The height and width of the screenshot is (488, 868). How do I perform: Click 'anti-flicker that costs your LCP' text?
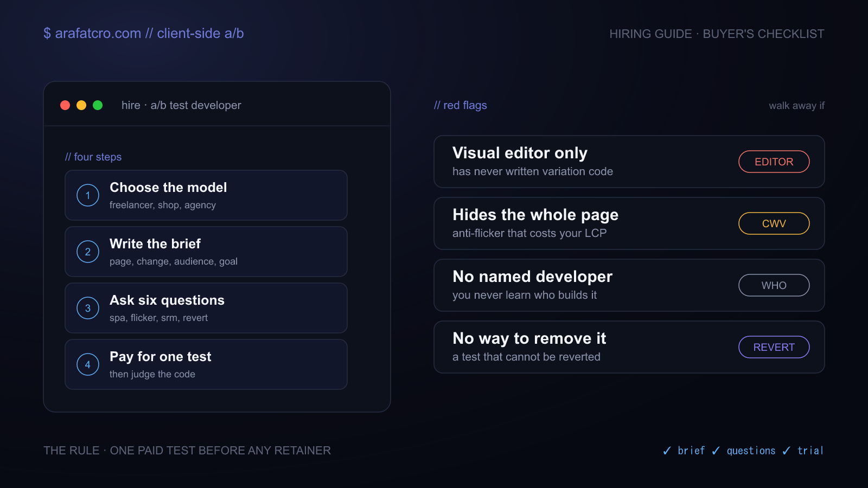[529, 233]
